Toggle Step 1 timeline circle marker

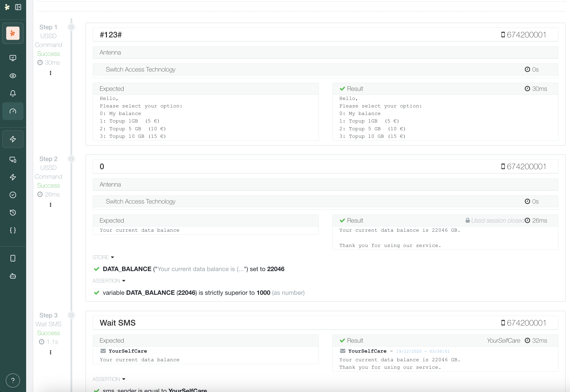click(x=71, y=27)
